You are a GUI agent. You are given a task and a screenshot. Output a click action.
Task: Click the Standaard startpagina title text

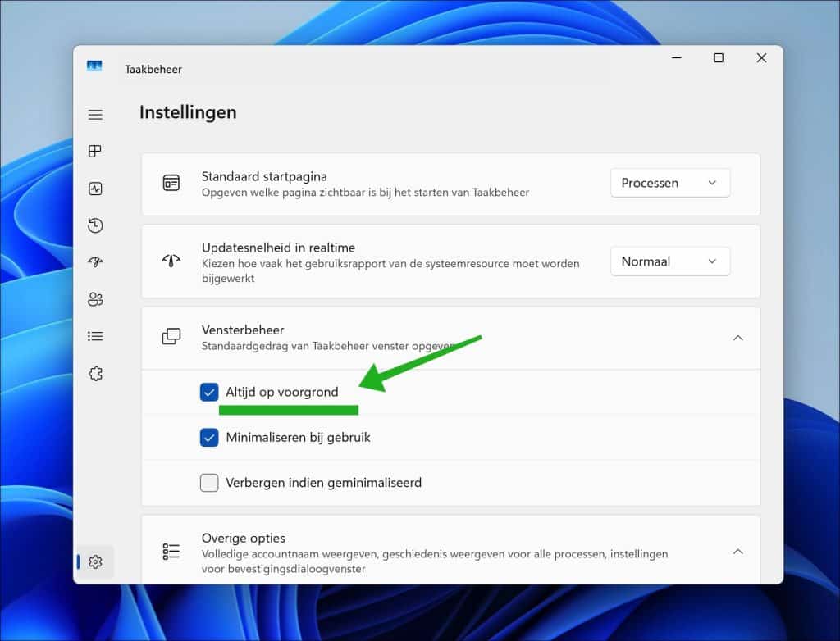coord(264,176)
